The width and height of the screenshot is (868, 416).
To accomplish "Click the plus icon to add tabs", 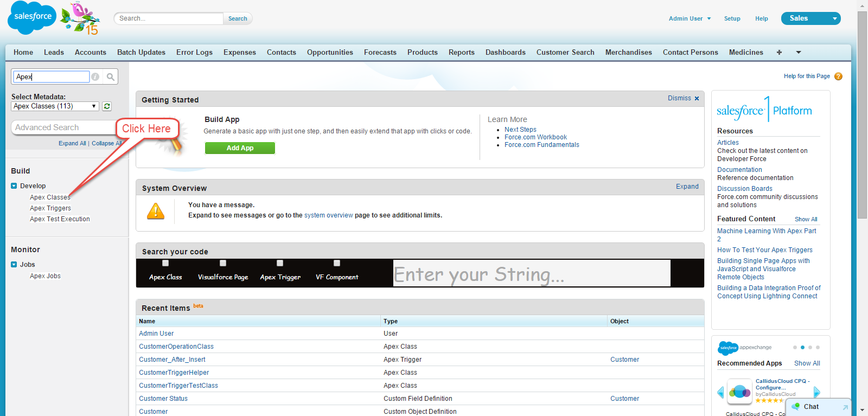I will (779, 53).
